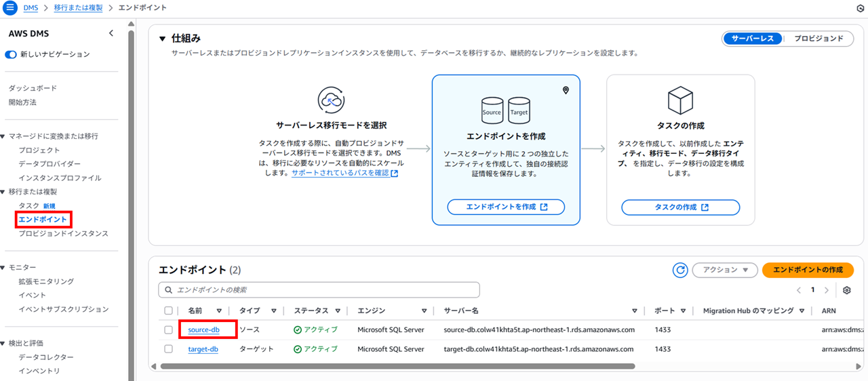Collapse the モニター sidebar section
Screen dimensions: 868x381
pyautogui.click(x=3, y=267)
